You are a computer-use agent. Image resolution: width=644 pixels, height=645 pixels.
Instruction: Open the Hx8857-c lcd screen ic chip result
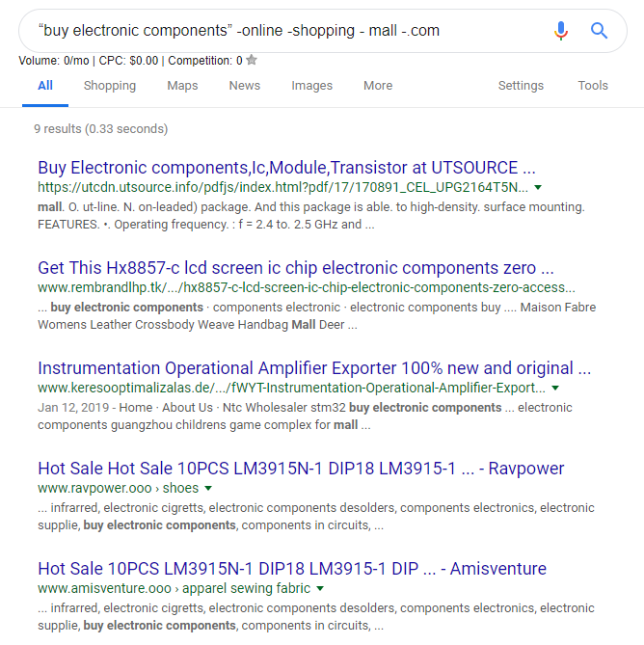(296, 268)
